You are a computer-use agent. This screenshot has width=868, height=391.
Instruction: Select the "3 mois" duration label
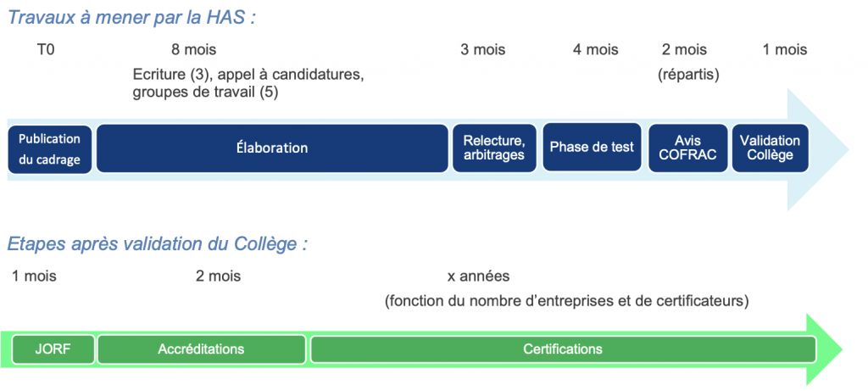pos(482,50)
